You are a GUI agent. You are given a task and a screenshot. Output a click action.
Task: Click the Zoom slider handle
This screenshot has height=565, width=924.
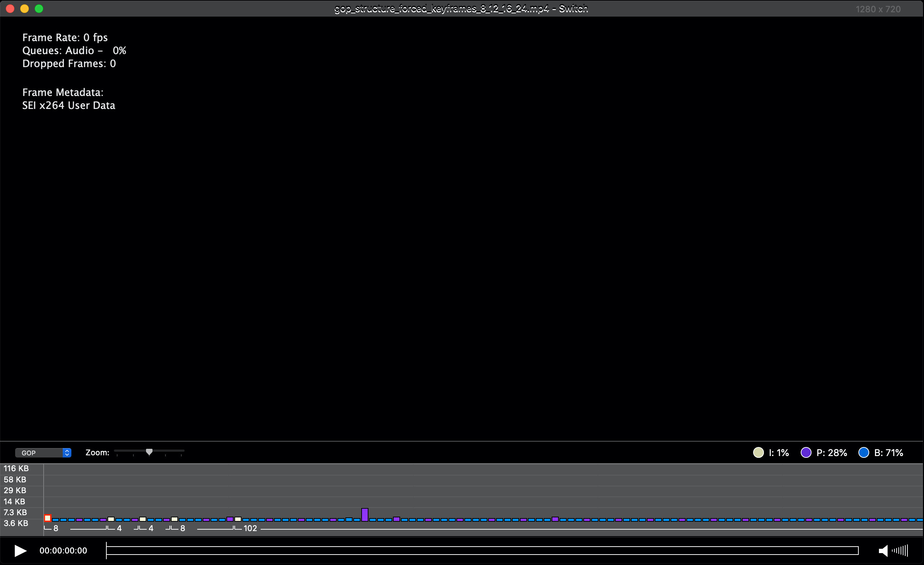pyautogui.click(x=149, y=452)
